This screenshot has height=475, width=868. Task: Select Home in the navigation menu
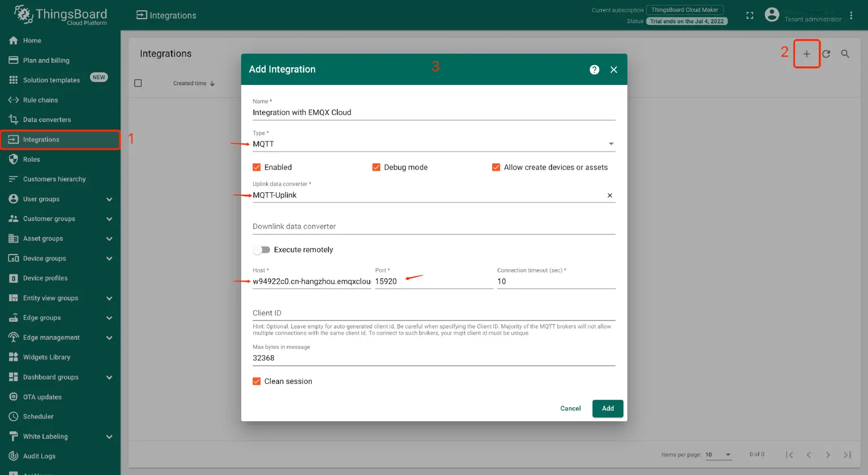pos(32,40)
